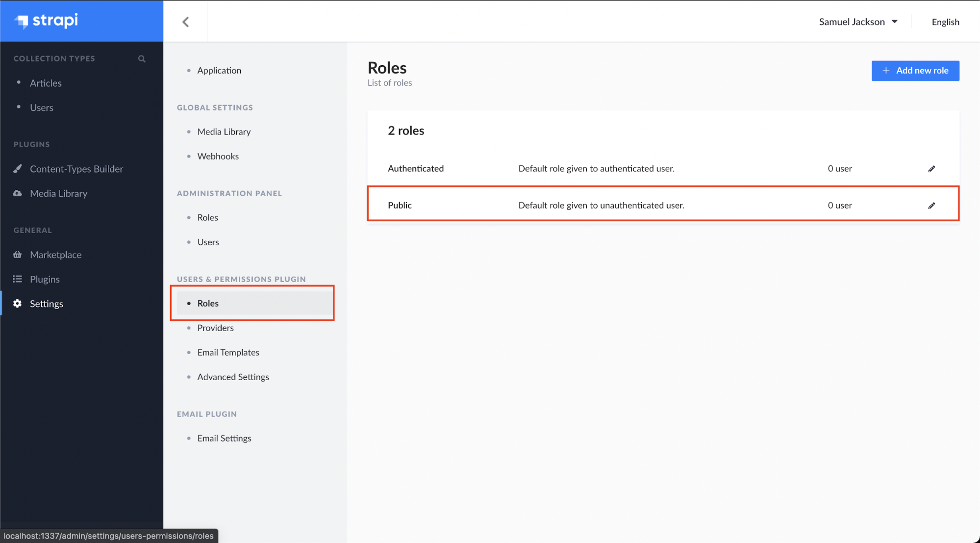Open the Media Library cloud icon
Image resolution: width=980 pixels, height=543 pixels.
pos(18,193)
